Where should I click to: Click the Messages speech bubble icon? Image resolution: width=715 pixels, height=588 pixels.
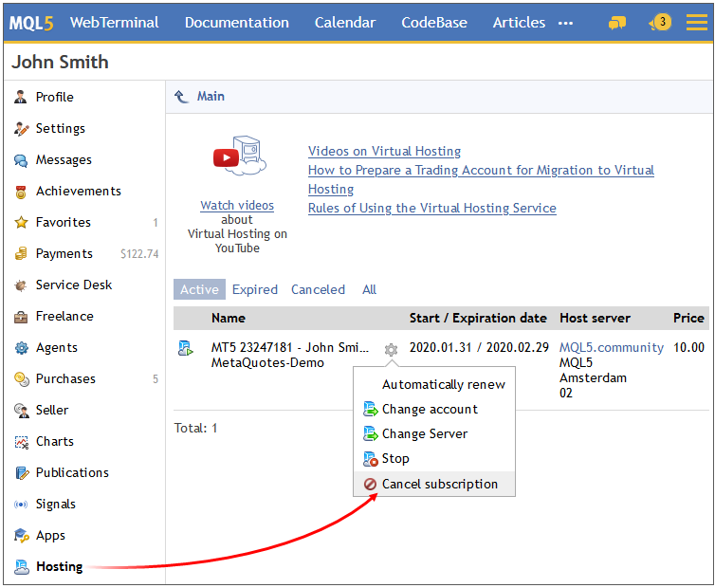(x=21, y=160)
